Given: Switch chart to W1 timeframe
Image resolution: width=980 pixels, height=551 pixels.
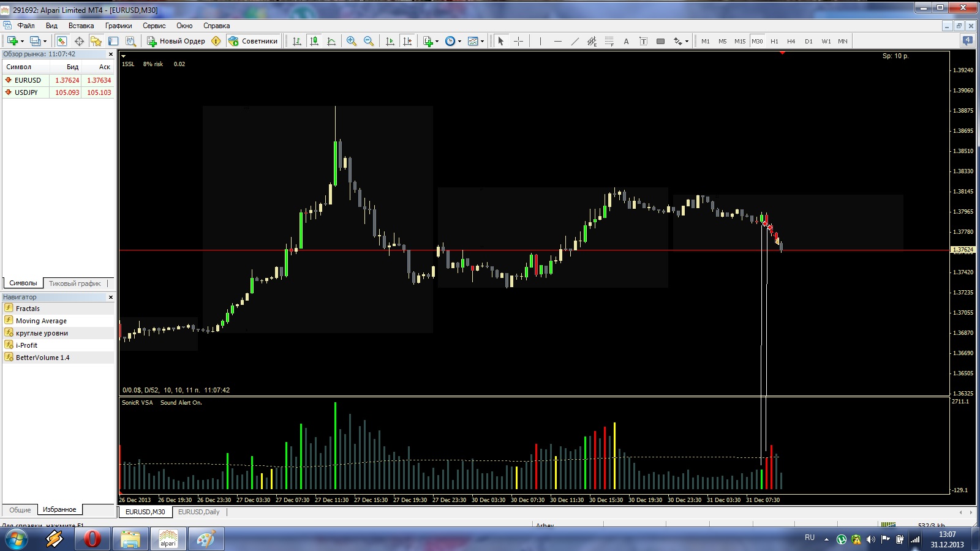Looking at the screenshot, I should [826, 41].
